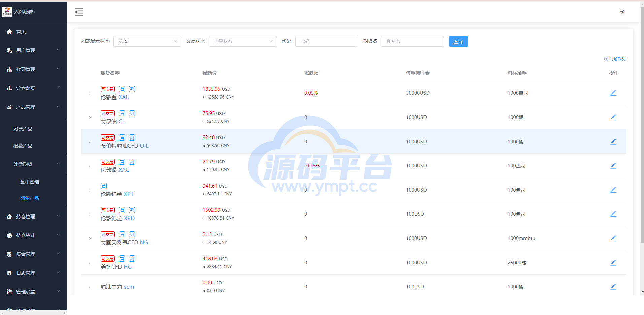Image resolution: width=644 pixels, height=315 pixels.
Task: Click the blue 查询 button
Action: pyautogui.click(x=458, y=41)
